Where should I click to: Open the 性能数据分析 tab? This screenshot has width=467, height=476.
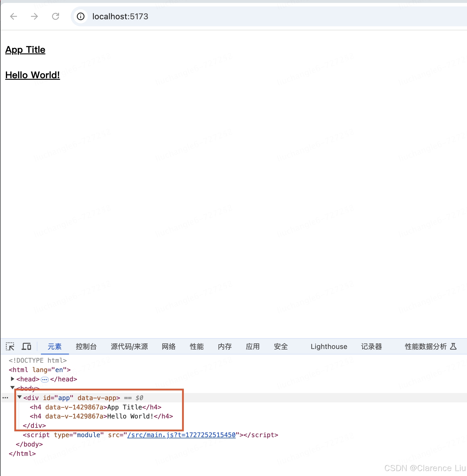[x=430, y=346]
